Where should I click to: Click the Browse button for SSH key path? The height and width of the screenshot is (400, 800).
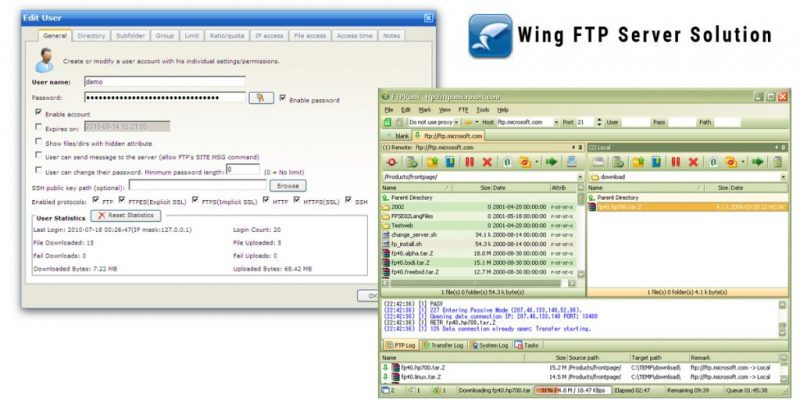[288, 186]
